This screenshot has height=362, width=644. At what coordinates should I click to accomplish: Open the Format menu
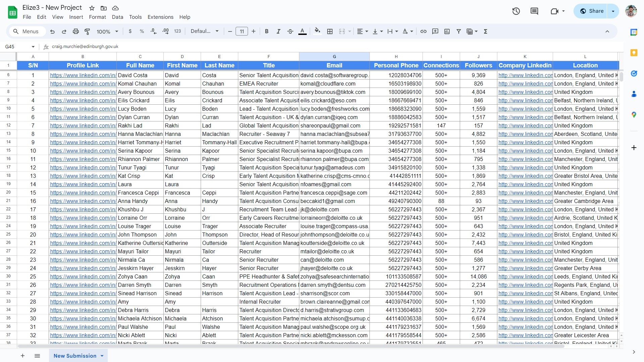pyautogui.click(x=97, y=17)
